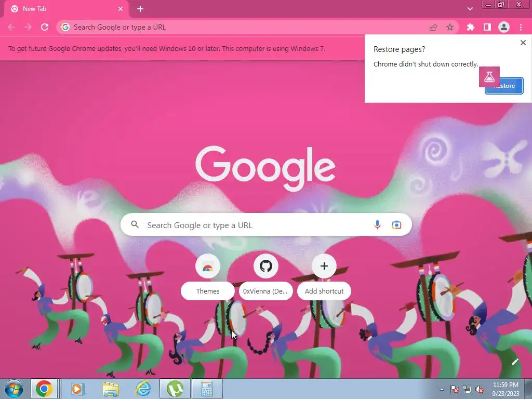Click the Add shortcut plus icon

pos(324,266)
